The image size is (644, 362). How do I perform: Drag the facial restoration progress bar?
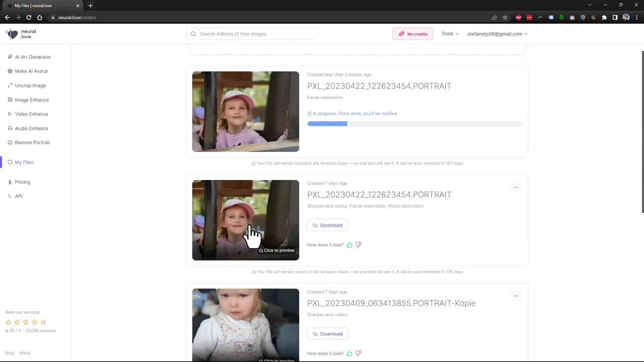click(415, 124)
